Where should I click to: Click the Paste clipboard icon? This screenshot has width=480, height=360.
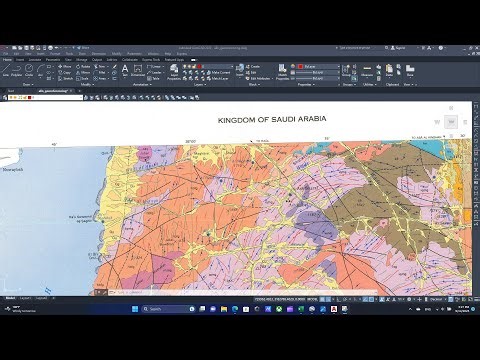(x=389, y=70)
